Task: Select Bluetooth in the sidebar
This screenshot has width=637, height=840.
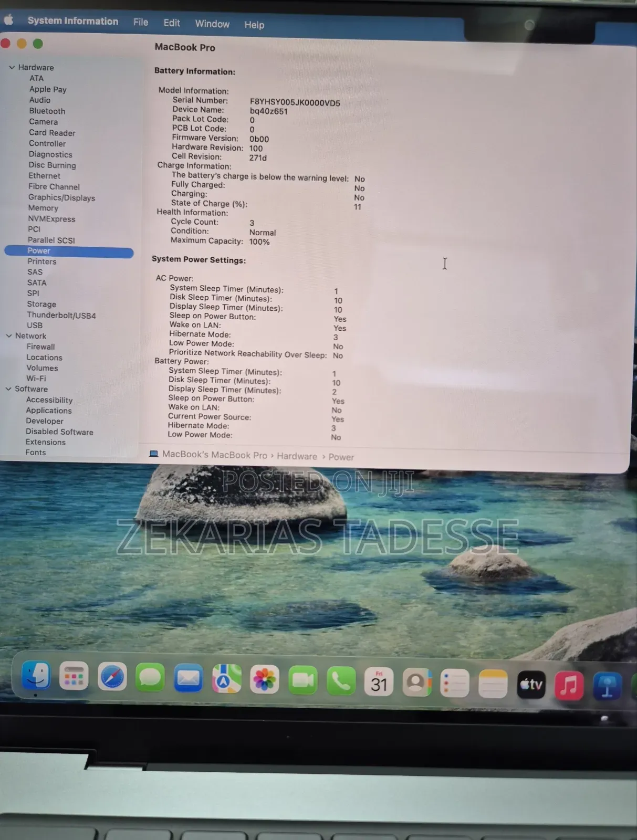Action: 47,111
